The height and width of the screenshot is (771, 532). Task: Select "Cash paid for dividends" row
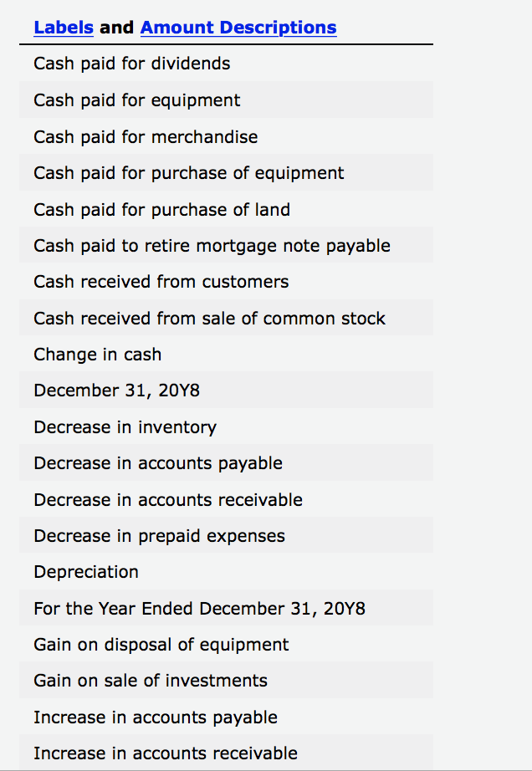132,64
